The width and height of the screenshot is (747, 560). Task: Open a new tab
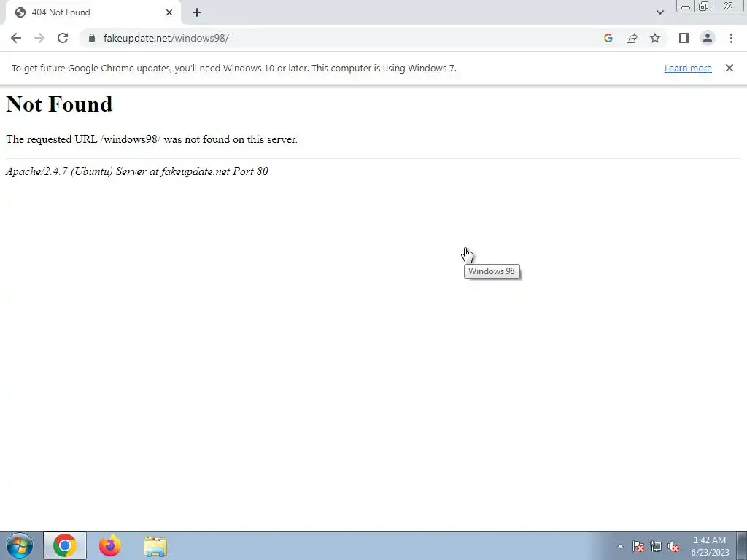pyautogui.click(x=197, y=12)
